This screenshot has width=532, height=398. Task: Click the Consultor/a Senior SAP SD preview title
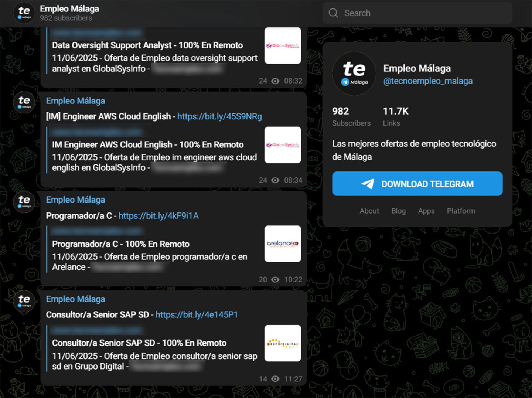(x=139, y=343)
